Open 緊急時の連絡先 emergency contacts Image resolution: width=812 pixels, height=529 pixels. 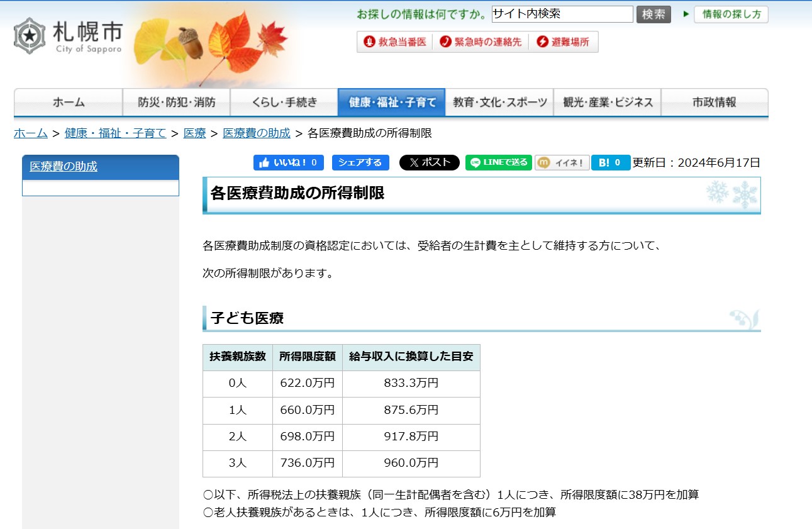481,42
